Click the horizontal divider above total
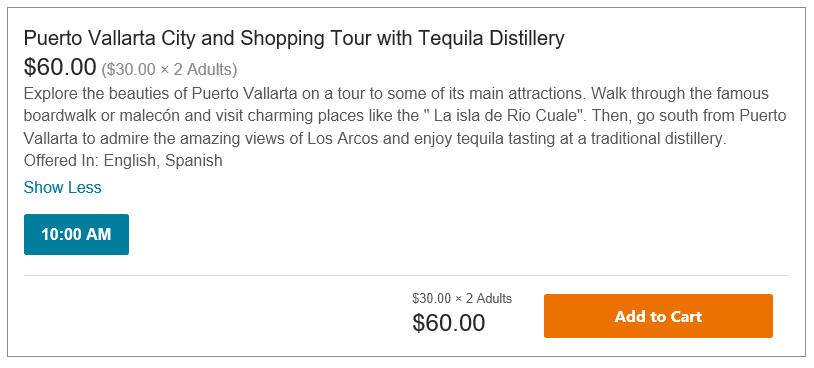Screen dimensions: 814x368 [x=406, y=275]
